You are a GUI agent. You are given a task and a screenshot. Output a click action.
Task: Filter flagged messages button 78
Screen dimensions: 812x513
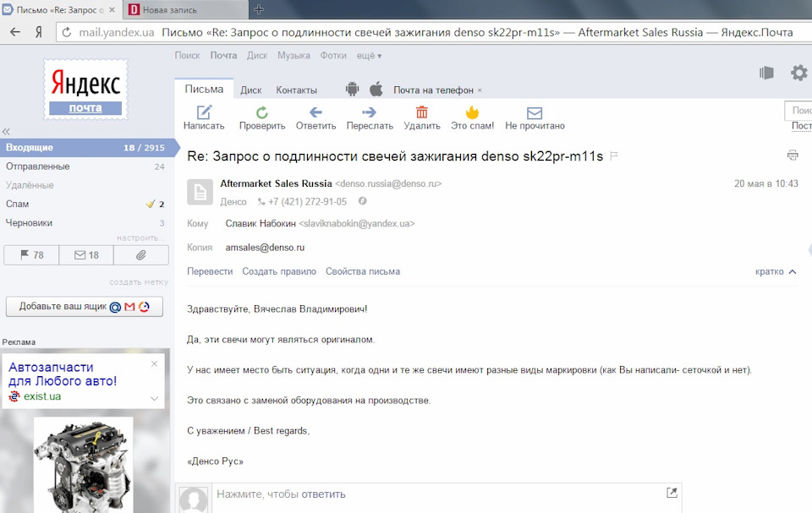click(31, 255)
